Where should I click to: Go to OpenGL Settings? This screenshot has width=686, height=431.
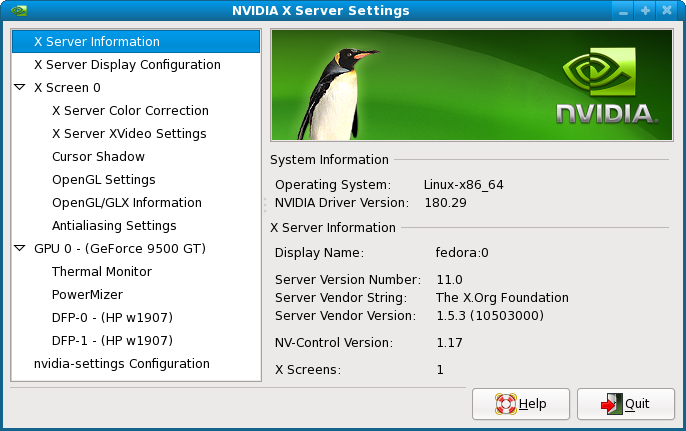(x=104, y=180)
